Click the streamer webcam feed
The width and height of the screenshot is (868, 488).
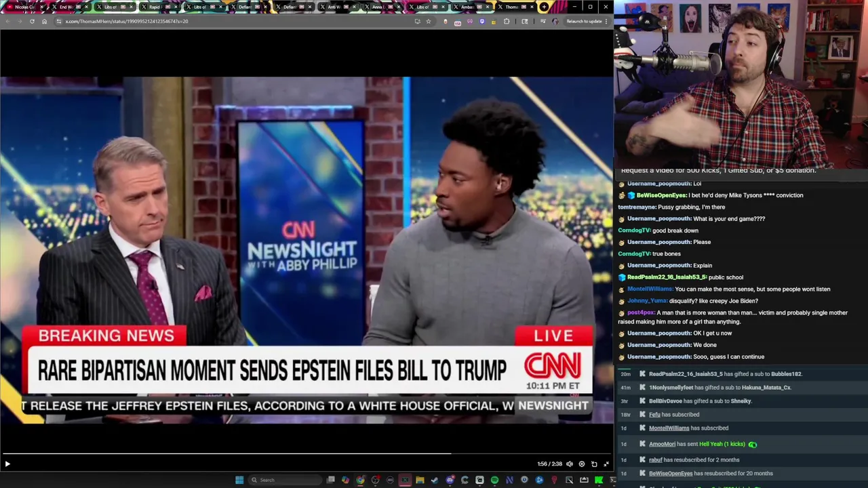[741, 84]
